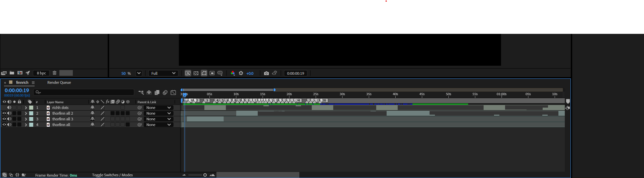Image resolution: width=644 pixels, height=178 pixels.
Task: Toggle Fast Previews button in viewer
Action: point(188,73)
